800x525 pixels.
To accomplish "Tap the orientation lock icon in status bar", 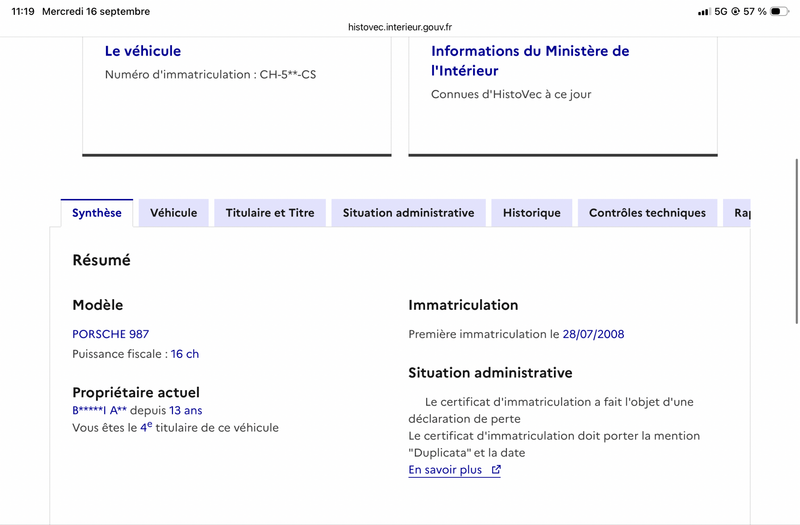I will pos(735,11).
